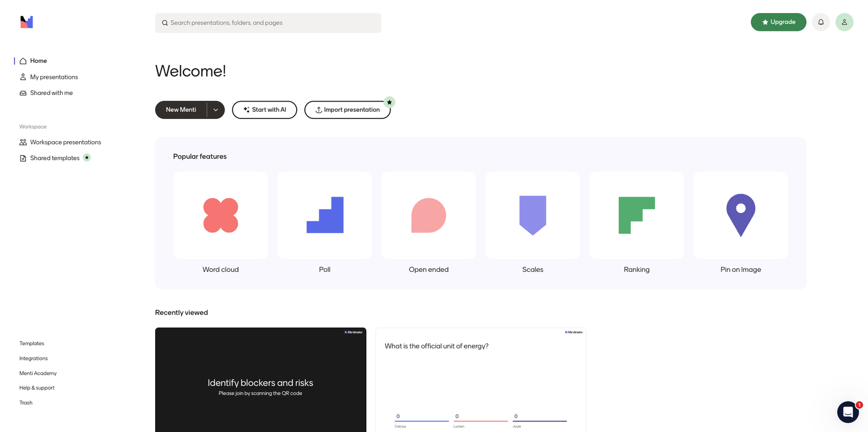868x432 pixels.
Task: Click the Popular features heading
Action: tap(200, 156)
